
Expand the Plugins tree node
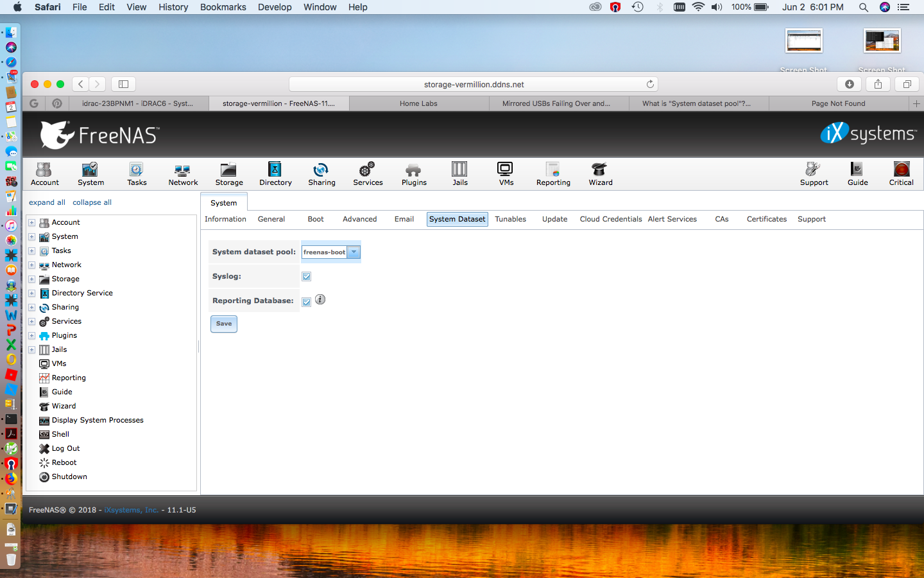[31, 335]
